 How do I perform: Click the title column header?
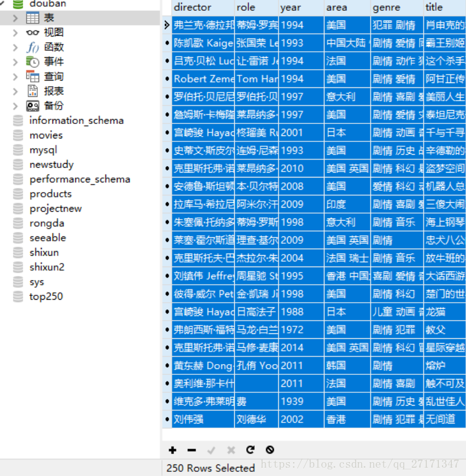coord(445,7)
